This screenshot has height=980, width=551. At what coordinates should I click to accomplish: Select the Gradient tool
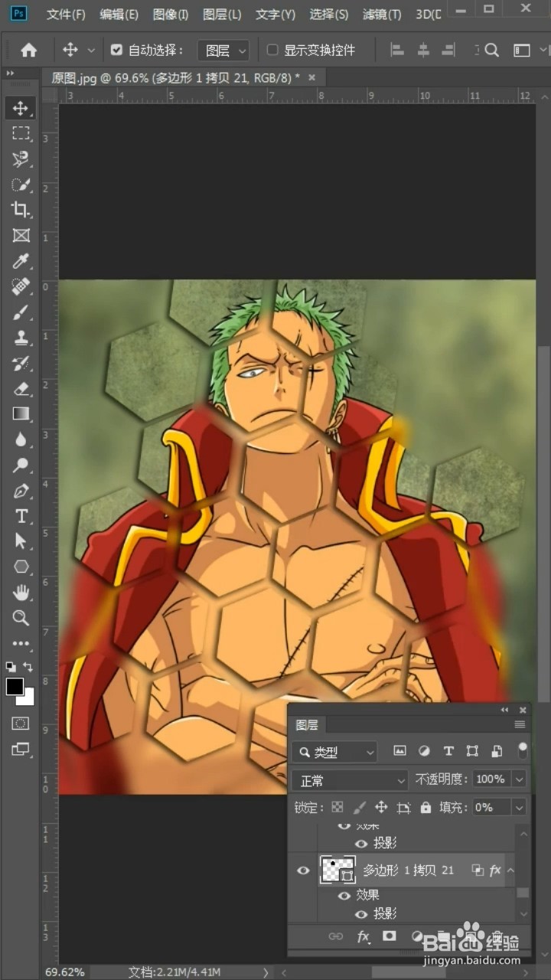point(21,414)
